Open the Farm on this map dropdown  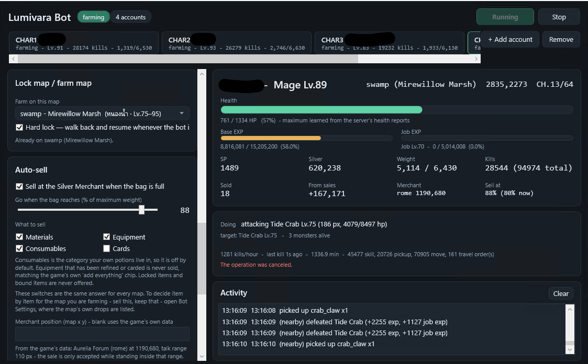pos(102,113)
